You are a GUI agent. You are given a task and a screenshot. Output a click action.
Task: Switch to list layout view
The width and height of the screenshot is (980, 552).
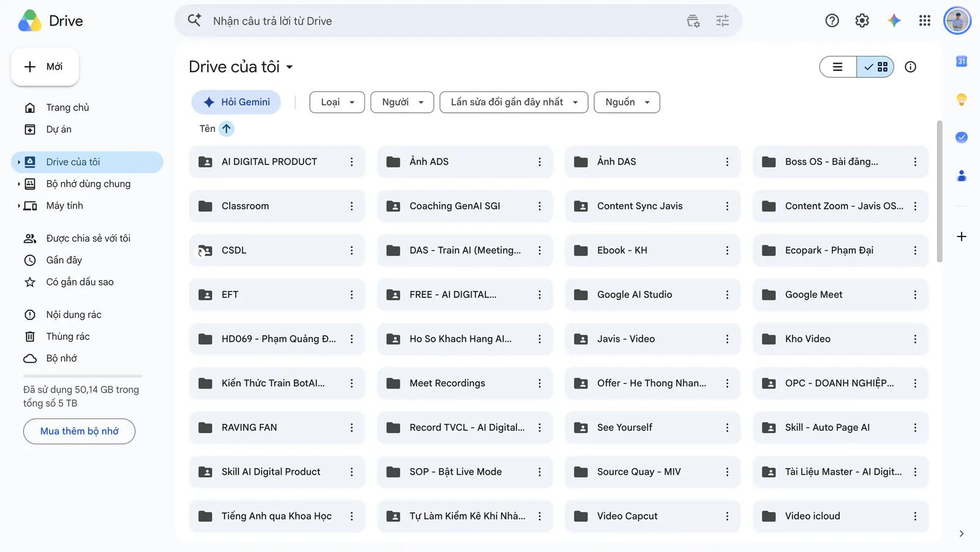pyautogui.click(x=838, y=67)
